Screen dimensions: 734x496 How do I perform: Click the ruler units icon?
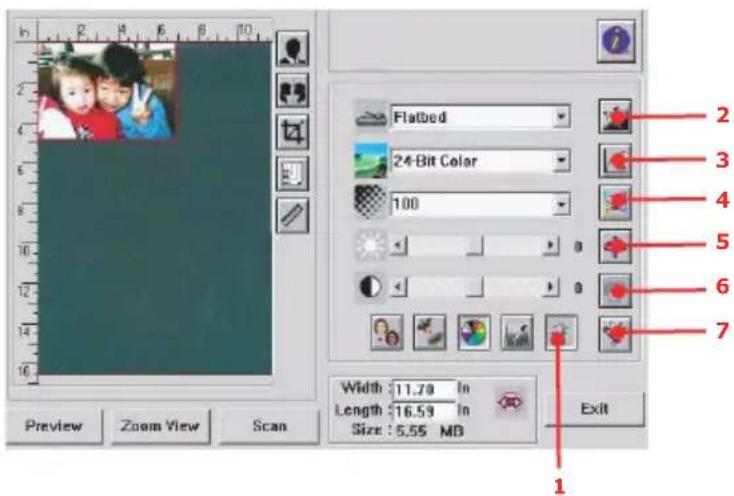click(293, 215)
